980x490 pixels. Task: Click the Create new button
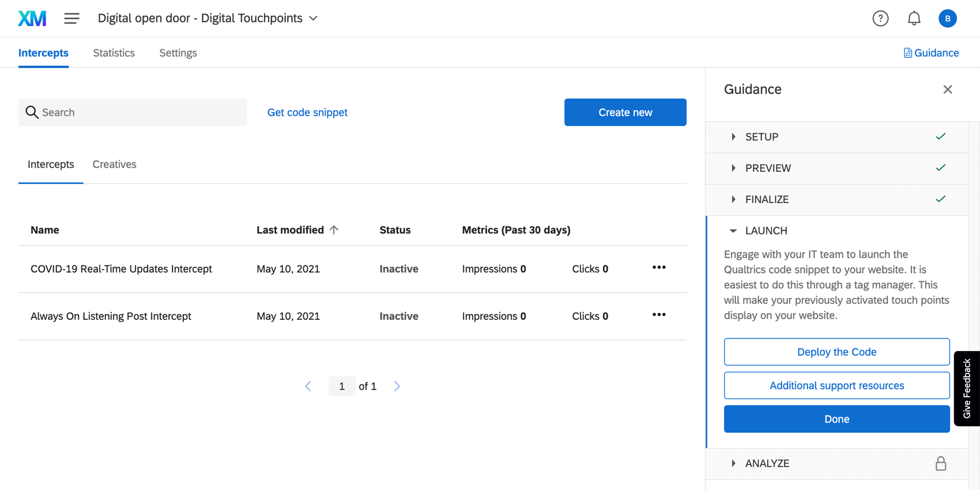tap(625, 112)
